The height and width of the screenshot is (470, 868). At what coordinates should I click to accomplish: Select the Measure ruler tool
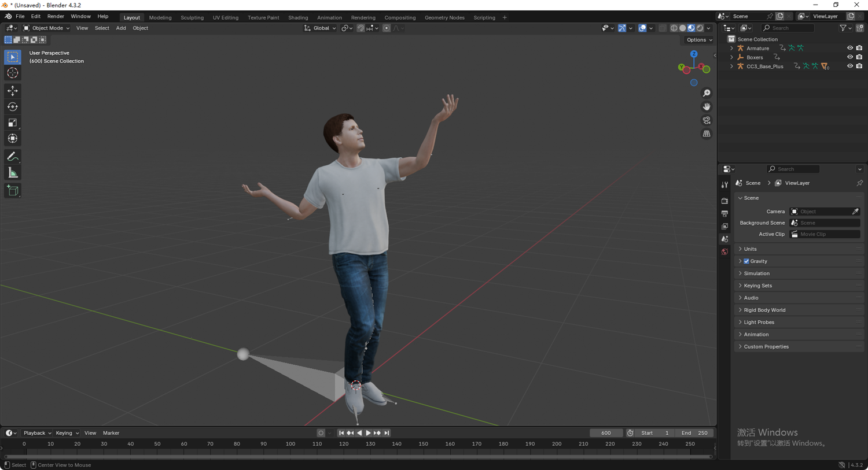pyautogui.click(x=13, y=173)
